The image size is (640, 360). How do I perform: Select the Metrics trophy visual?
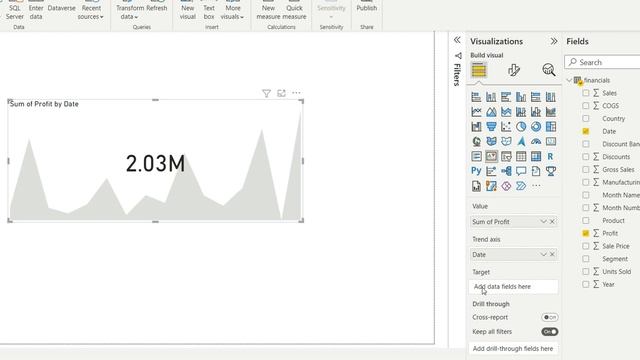551,171
